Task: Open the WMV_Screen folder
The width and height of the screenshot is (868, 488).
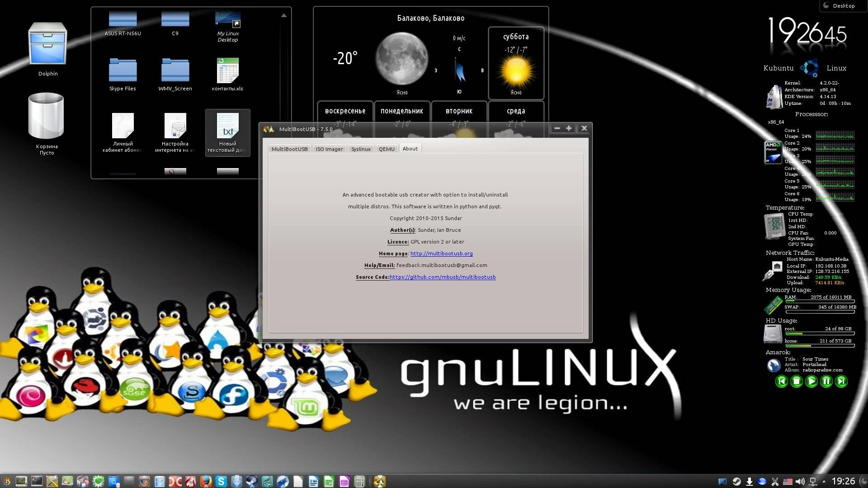Action: (175, 75)
